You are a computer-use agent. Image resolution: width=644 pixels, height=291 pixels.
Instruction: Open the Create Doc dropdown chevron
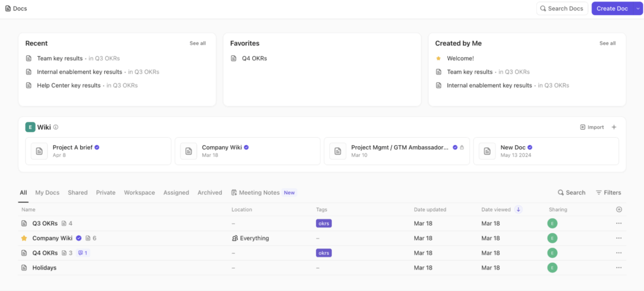point(638,8)
